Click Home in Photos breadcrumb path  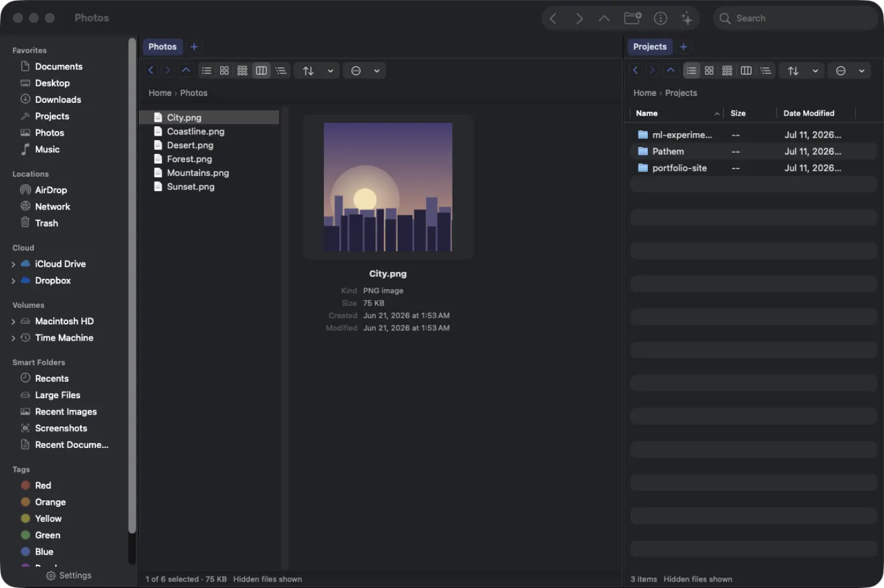(x=160, y=93)
